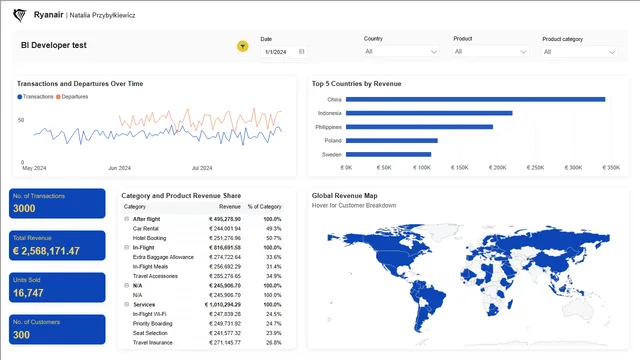Click the Ryanair harp logo
Screen dimensions: 640x360
[x=19, y=15]
